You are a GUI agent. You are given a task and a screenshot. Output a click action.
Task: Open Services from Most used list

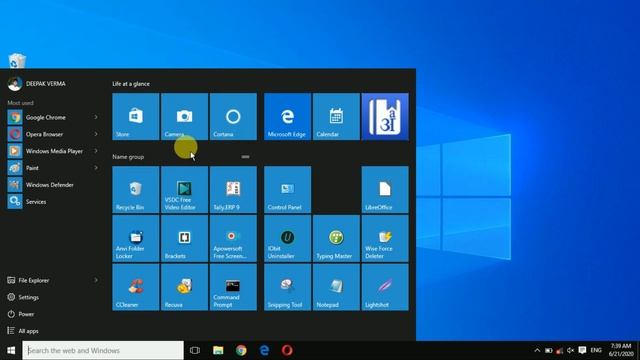pyautogui.click(x=53, y=202)
